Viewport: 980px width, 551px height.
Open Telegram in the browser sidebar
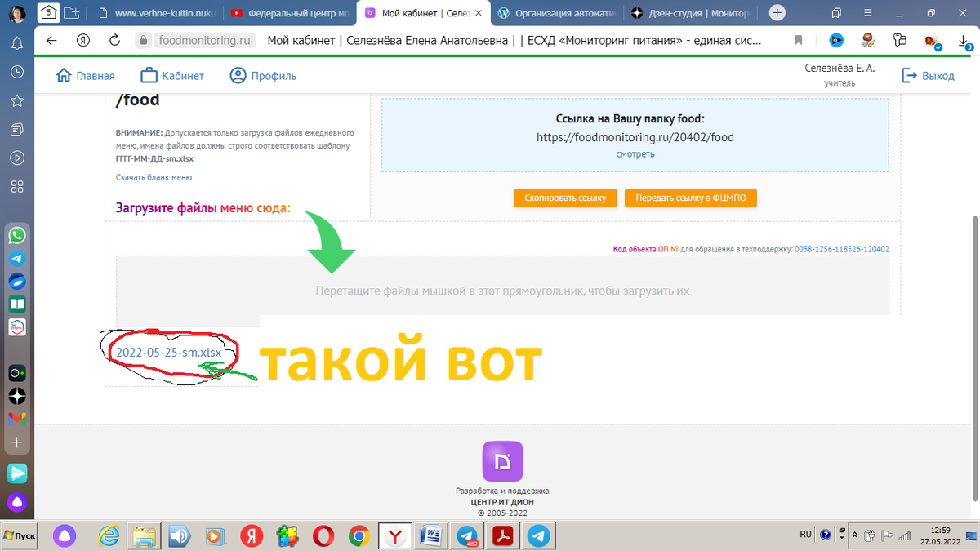pos(16,258)
